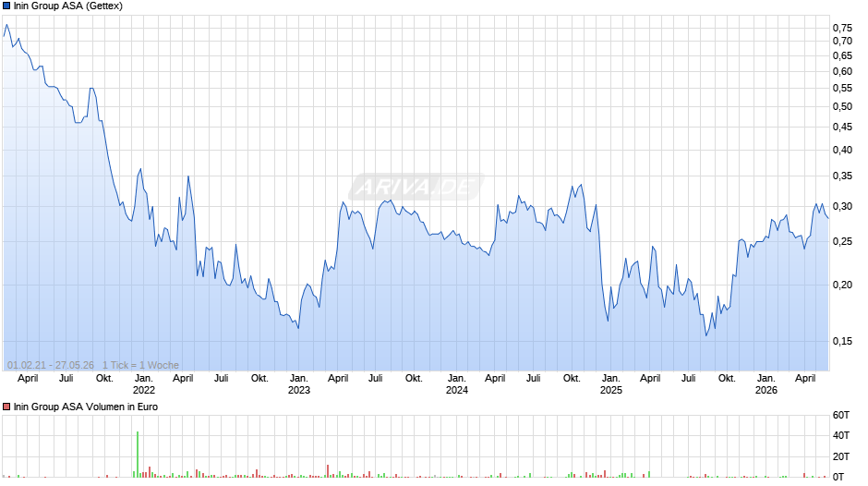Click the 0,65 price axis label
Screen dimensions: 868x486
[x=842, y=56]
